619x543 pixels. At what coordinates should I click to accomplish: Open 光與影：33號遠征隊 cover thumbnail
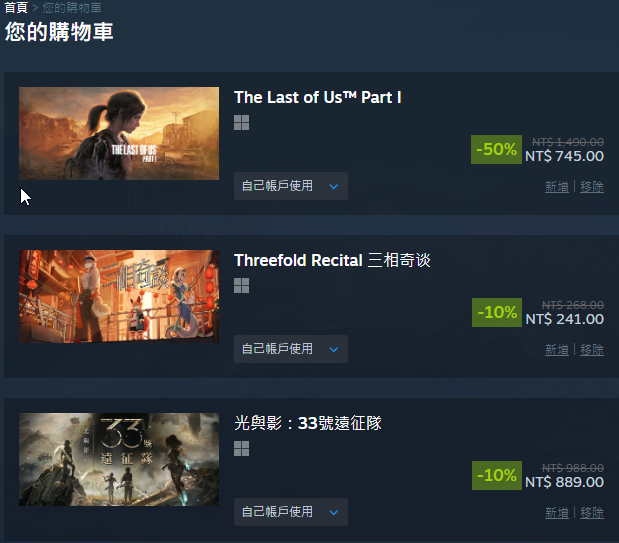pos(119,460)
